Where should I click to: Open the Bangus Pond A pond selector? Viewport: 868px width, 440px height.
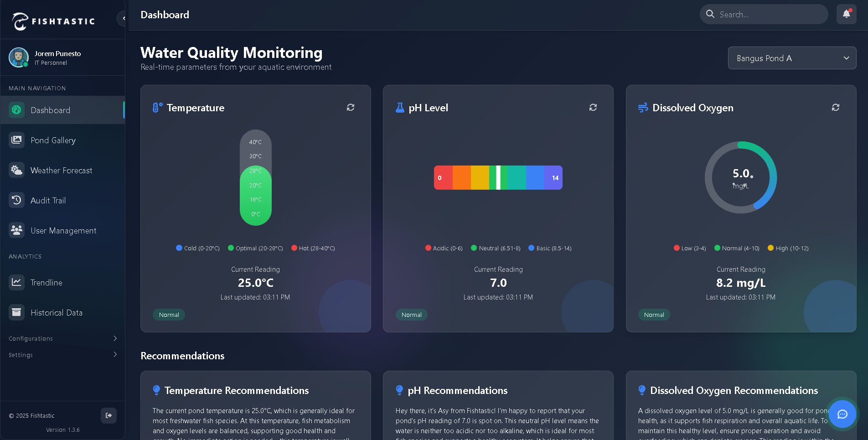tap(792, 58)
